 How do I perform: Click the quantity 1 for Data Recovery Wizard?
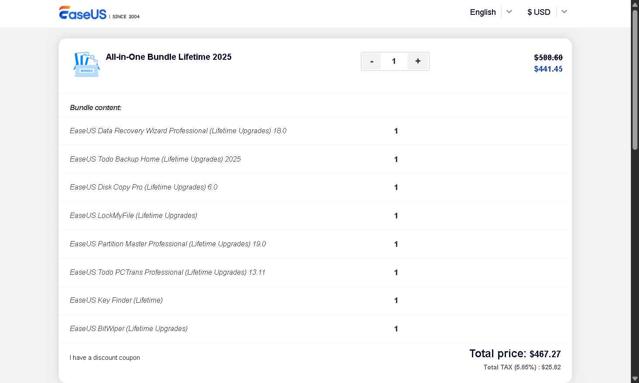pos(396,131)
